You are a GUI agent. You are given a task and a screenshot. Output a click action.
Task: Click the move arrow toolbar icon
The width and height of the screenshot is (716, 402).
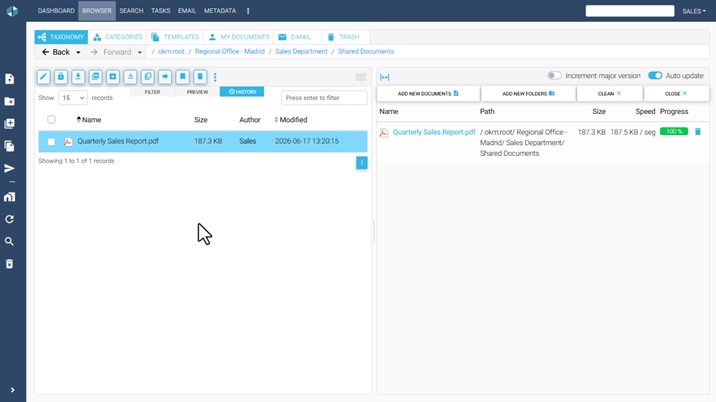165,77
